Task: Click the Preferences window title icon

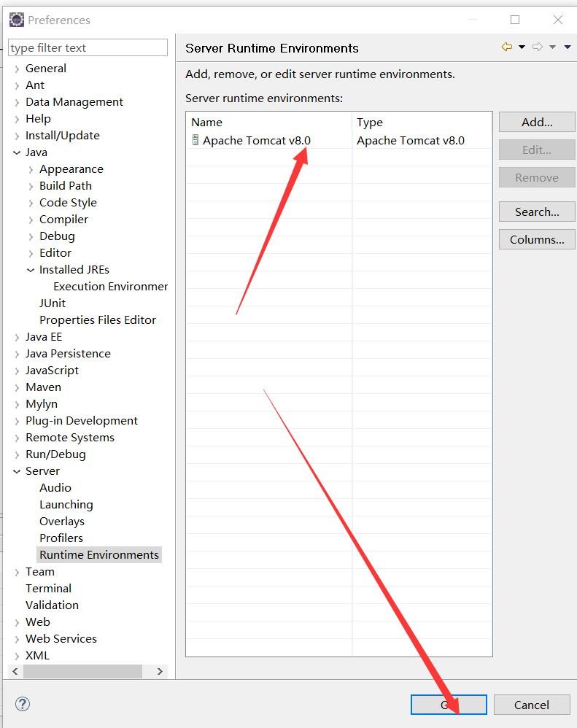Action: [17, 20]
